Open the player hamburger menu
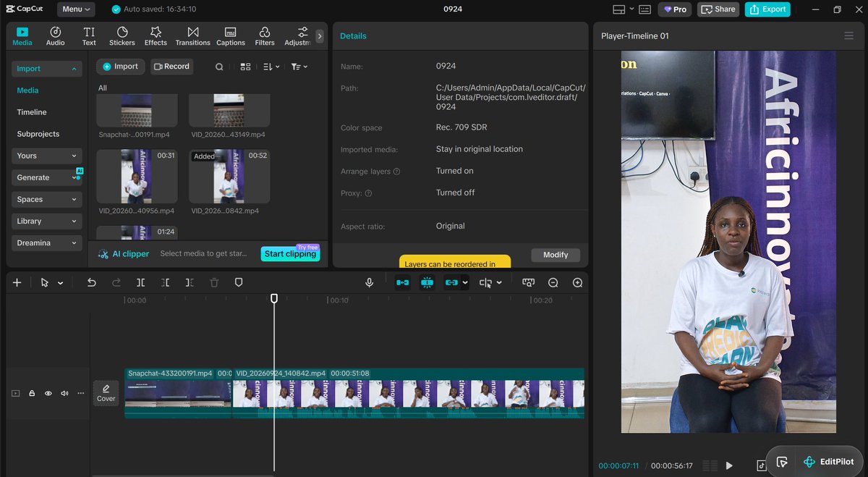This screenshot has width=868, height=477. click(x=848, y=35)
